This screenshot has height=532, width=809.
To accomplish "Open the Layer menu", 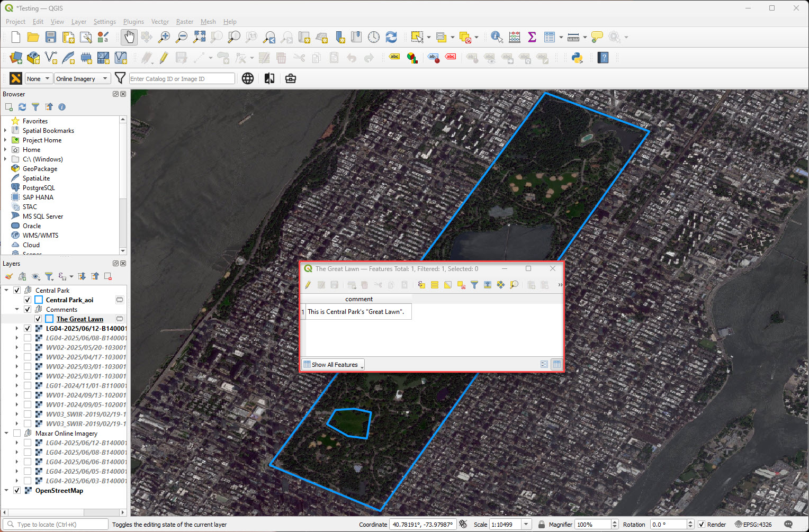I will click(79, 22).
